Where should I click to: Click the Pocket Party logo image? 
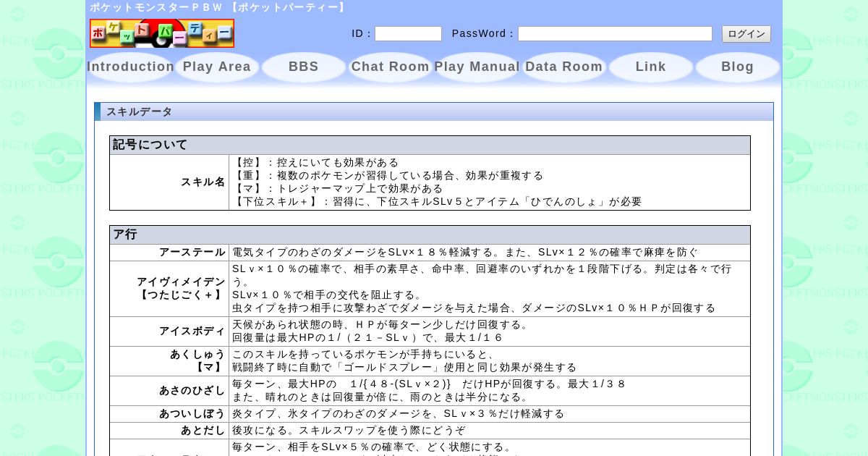tap(162, 33)
